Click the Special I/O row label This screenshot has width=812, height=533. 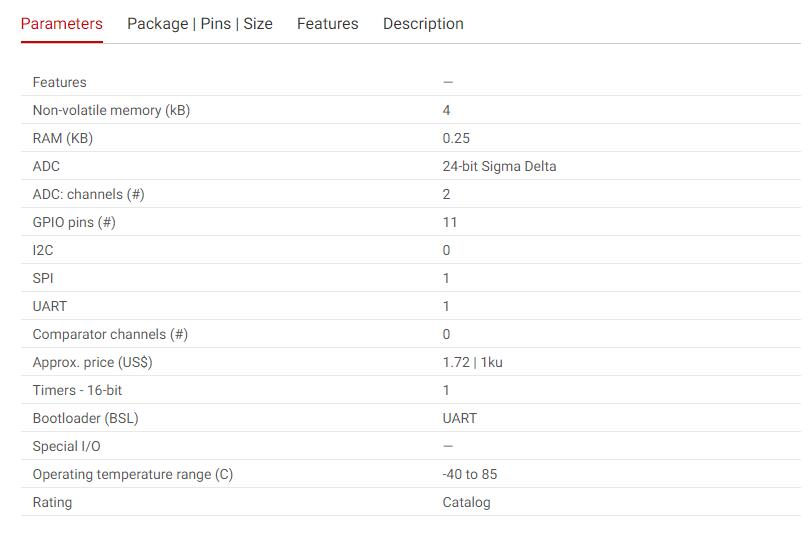(x=66, y=446)
